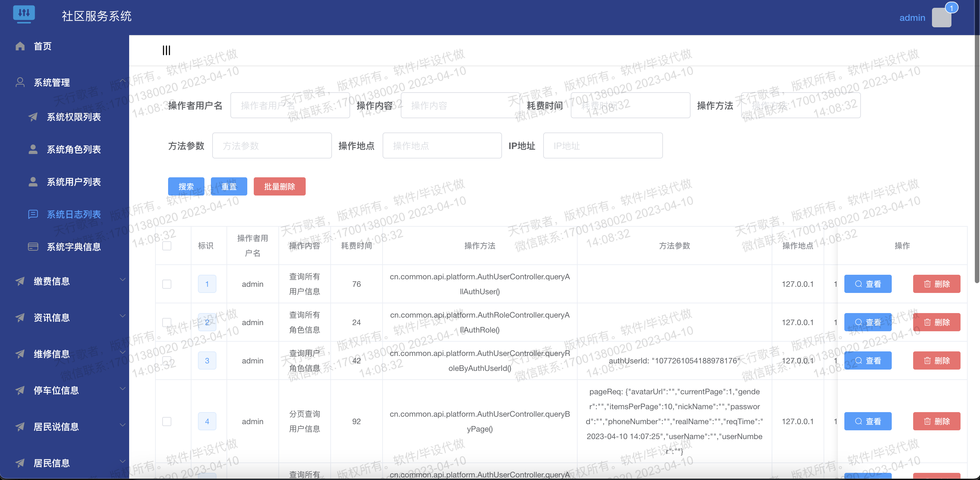Click the sidebar collapse bars icon
Image resolution: width=980 pixels, height=480 pixels.
click(166, 50)
